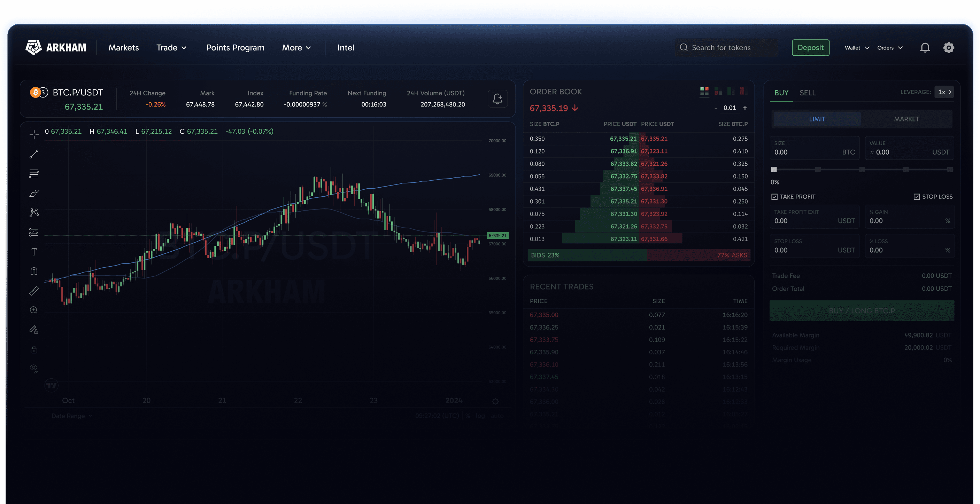The height and width of the screenshot is (504, 980).
Task: Open Points Program page
Action: pyautogui.click(x=235, y=48)
